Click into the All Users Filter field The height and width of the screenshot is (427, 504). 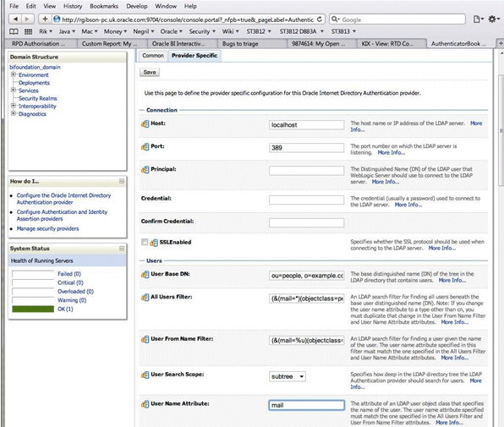(x=306, y=298)
